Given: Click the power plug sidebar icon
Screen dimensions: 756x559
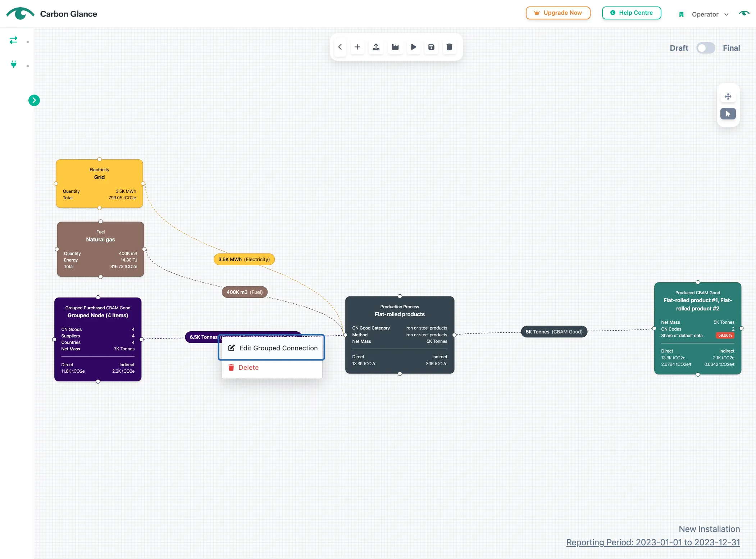Looking at the screenshot, I should point(14,64).
